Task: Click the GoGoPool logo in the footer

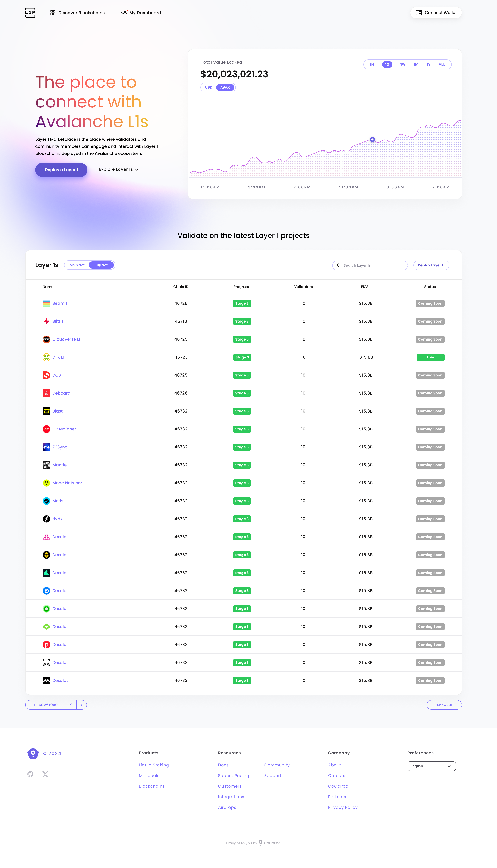Action: (x=33, y=753)
